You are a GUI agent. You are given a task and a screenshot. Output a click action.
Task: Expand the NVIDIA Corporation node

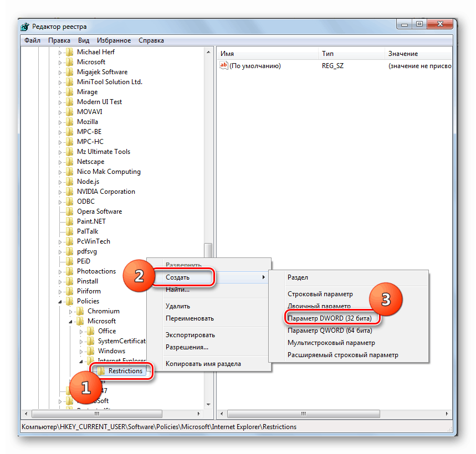coord(60,192)
